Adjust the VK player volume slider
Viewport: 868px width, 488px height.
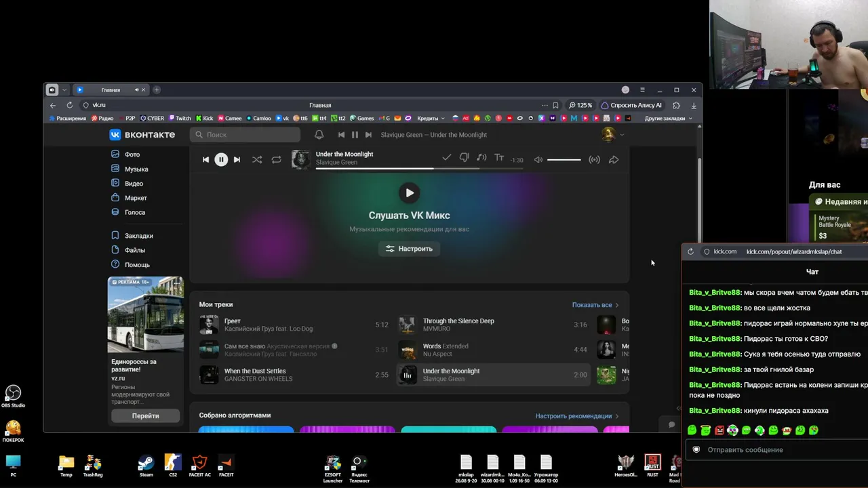point(564,160)
